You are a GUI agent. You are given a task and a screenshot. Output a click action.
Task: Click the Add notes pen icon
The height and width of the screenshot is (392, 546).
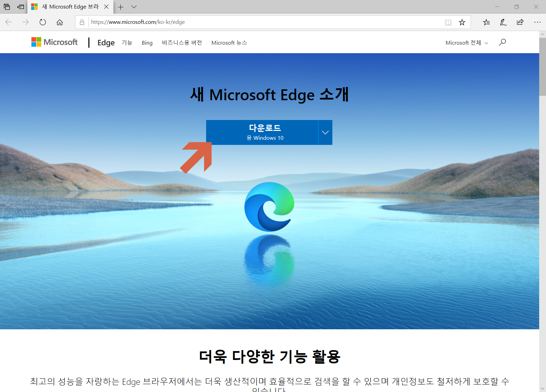point(503,22)
